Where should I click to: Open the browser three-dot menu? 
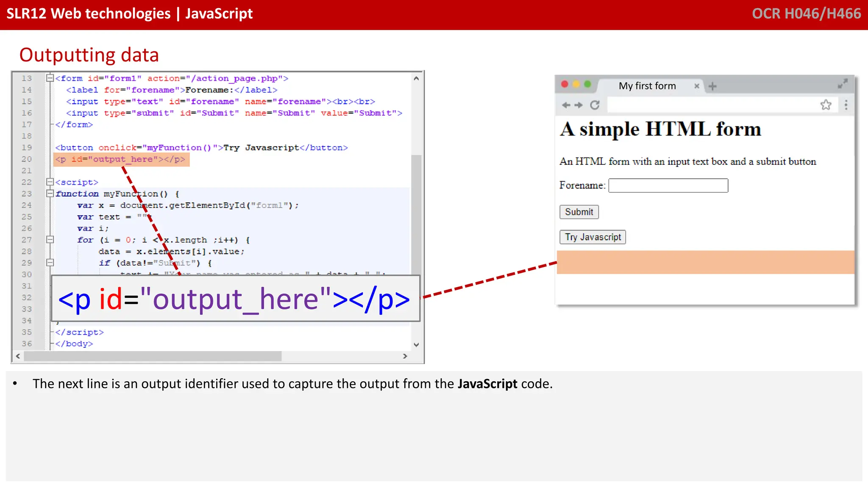point(846,105)
